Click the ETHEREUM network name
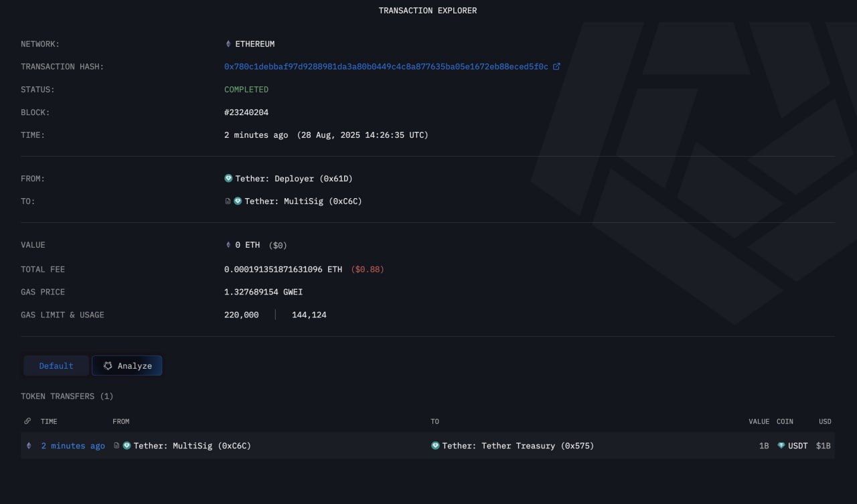 coord(255,44)
